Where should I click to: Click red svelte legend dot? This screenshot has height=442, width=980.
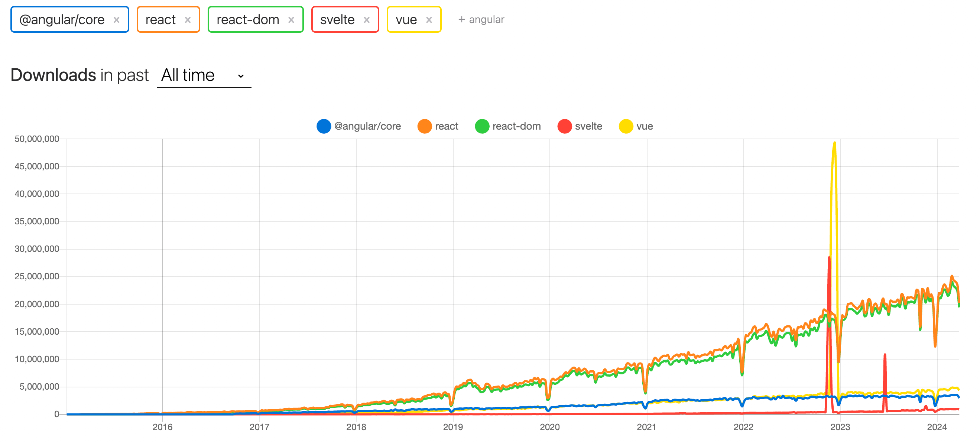click(565, 126)
